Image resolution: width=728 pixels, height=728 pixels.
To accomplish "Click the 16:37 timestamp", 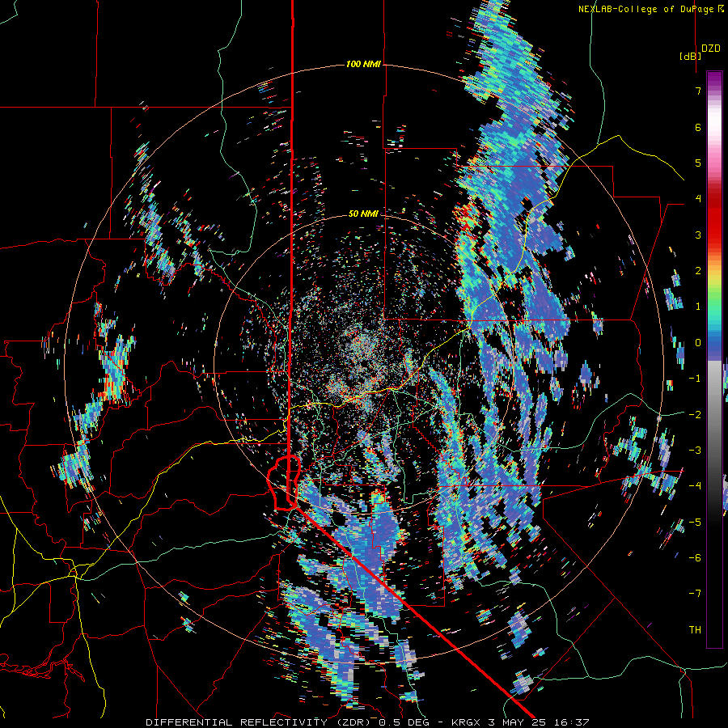I will pyautogui.click(x=572, y=722).
